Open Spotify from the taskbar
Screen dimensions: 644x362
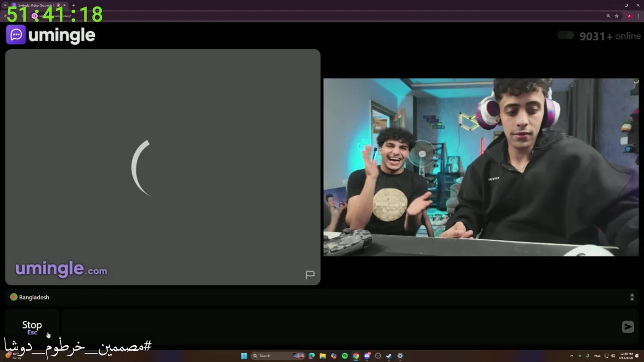point(345,356)
